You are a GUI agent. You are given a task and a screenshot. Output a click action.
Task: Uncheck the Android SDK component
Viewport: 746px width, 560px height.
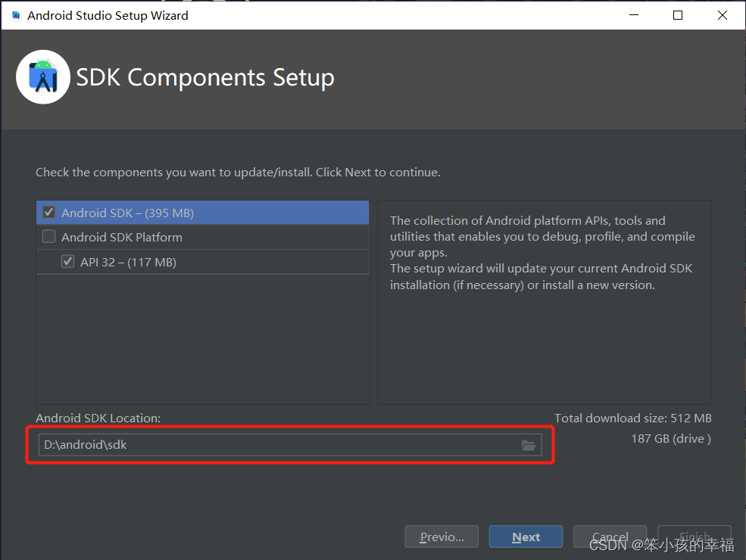48,213
